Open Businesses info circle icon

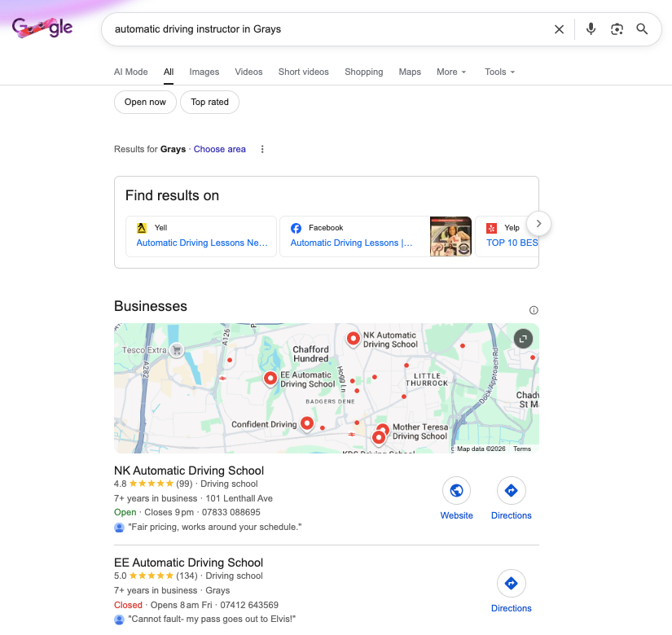[x=534, y=310]
